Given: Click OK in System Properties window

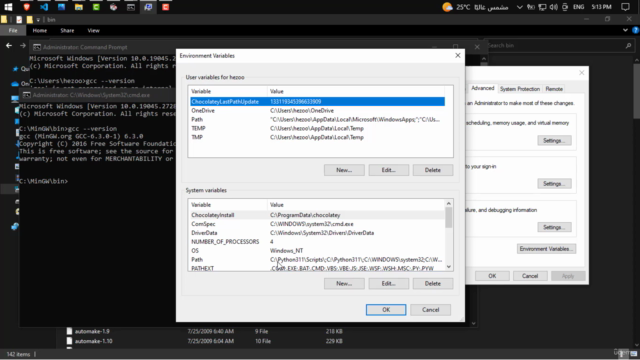Looking at the screenshot, I should pos(492,276).
